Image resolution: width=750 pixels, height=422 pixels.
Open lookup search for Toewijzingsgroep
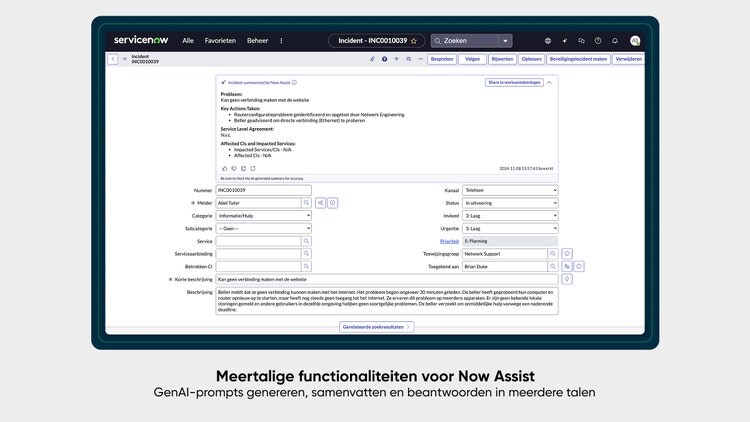coord(552,254)
